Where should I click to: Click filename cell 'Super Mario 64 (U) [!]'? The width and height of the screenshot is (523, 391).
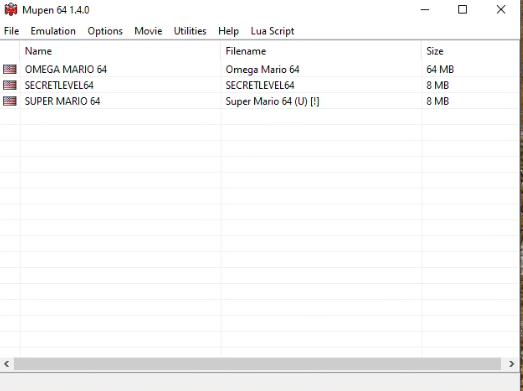pyautogui.click(x=273, y=101)
